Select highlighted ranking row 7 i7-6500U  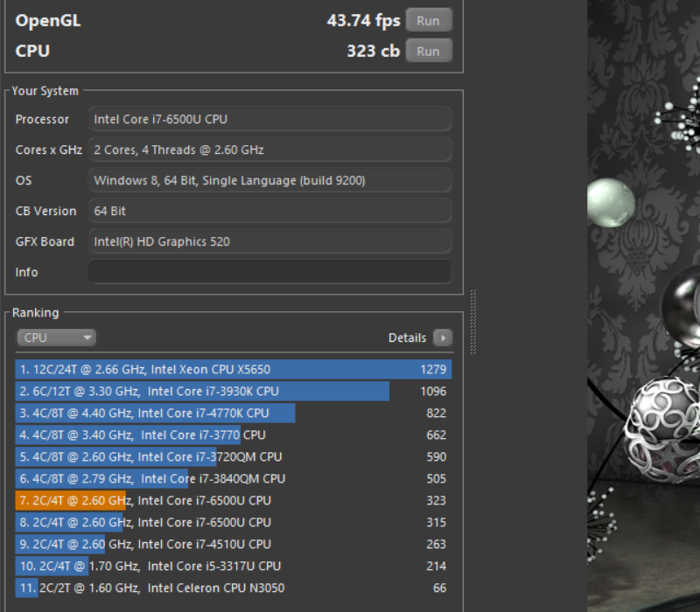pos(234,500)
